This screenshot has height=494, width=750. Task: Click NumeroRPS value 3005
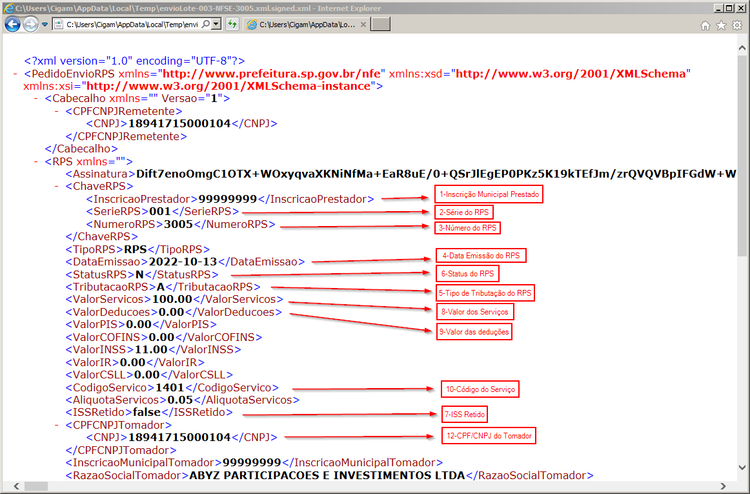point(178,224)
